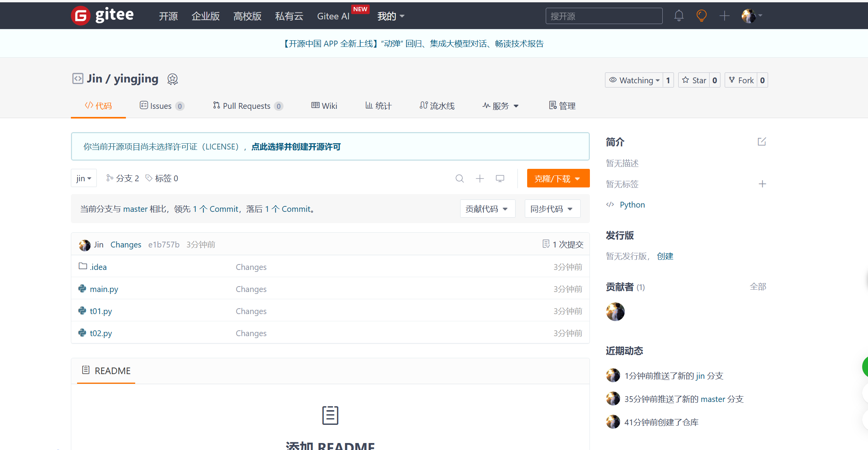Click the orange lightbulb icon
The height and width of the screenshot is (450, 868).
701,16
